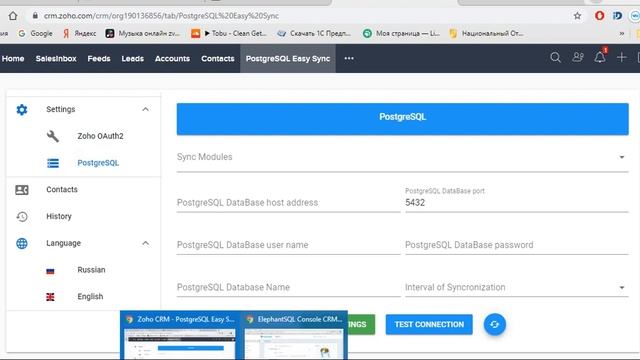
Task: Switch language to Russian
Action: click(x=91, y=270)
